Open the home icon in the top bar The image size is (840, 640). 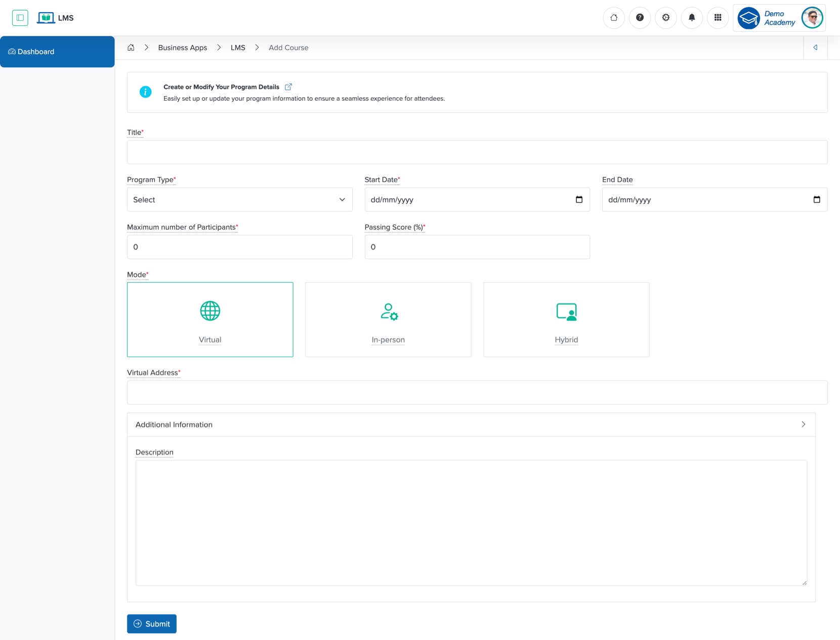pyautogui.click(x=614, y=18)
